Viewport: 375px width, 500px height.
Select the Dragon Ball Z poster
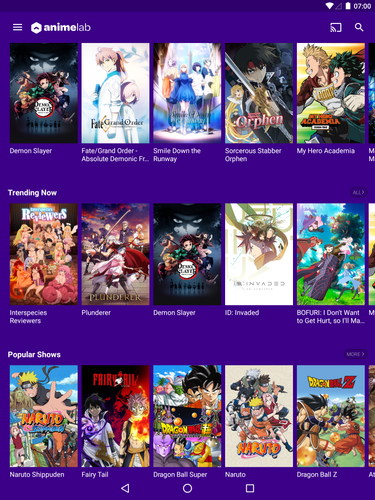point(331,416)
